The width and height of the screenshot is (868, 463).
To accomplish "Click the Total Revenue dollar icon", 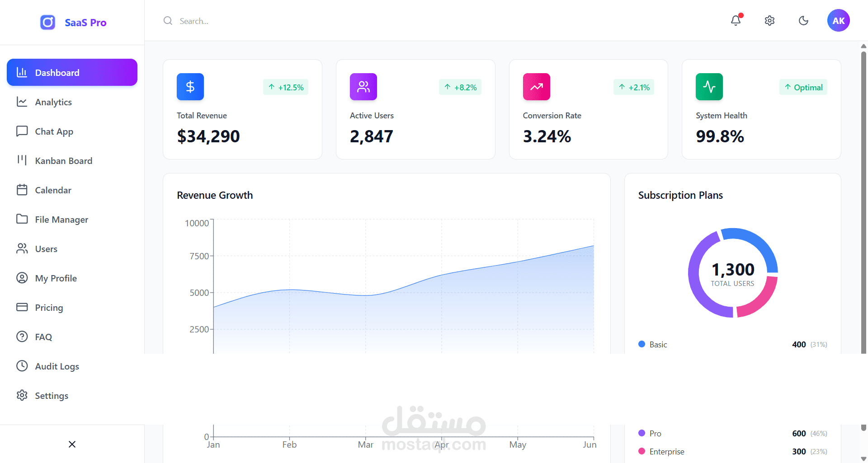I will tap(190, 87).
